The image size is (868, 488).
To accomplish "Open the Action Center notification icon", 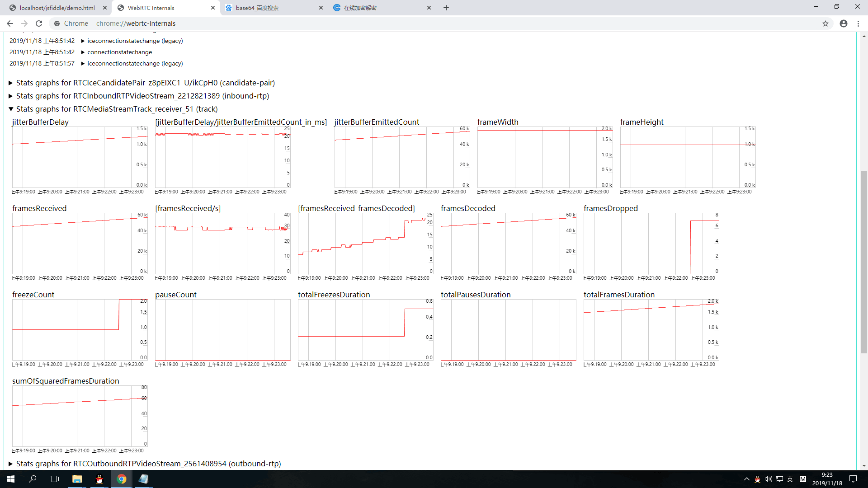I will click(x=854, y=479).
